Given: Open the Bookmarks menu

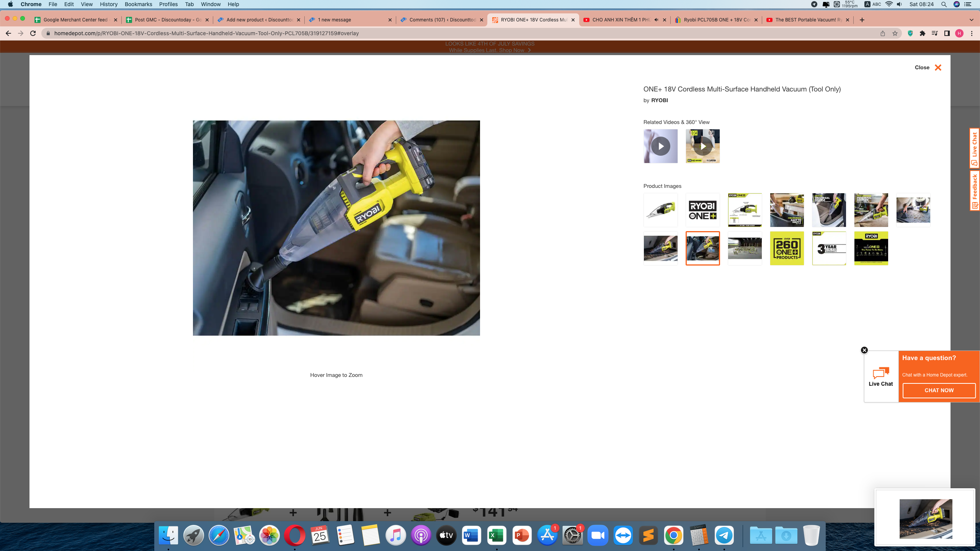Looking at the screenshot, I should [x=138, y=4].
